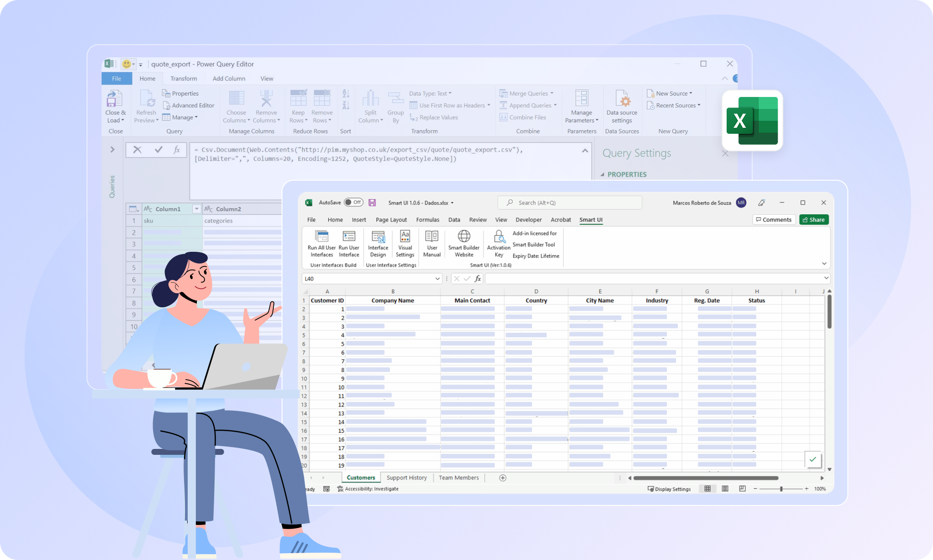The height and width of the screenshot is (560, 933).
Task: Click the Activation Key icon
Action: (x=498, y=244)
